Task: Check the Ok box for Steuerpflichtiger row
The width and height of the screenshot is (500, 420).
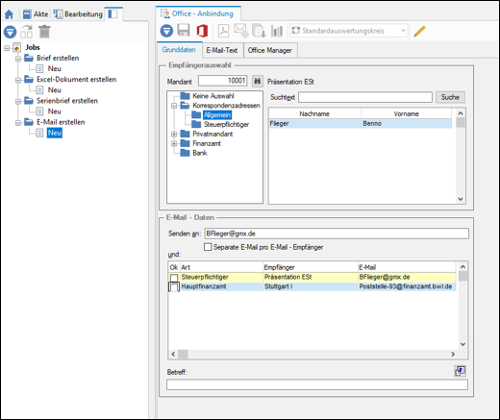Action: coord(174,278)
